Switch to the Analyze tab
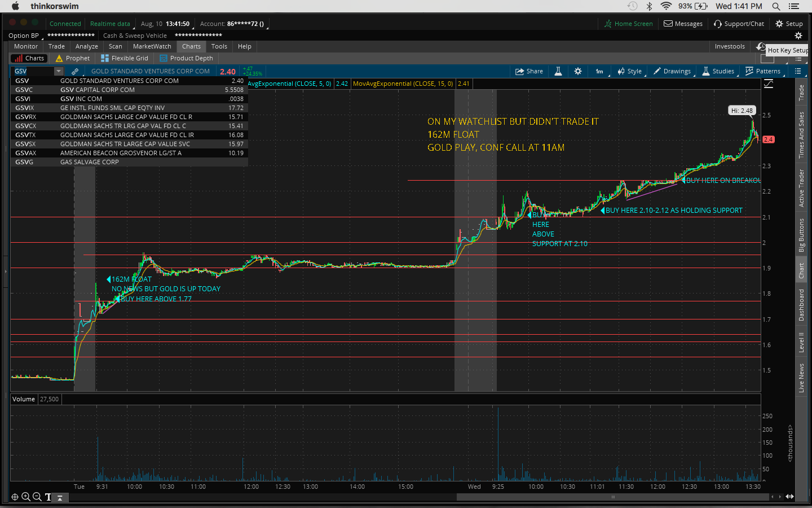 pos(86,46)
